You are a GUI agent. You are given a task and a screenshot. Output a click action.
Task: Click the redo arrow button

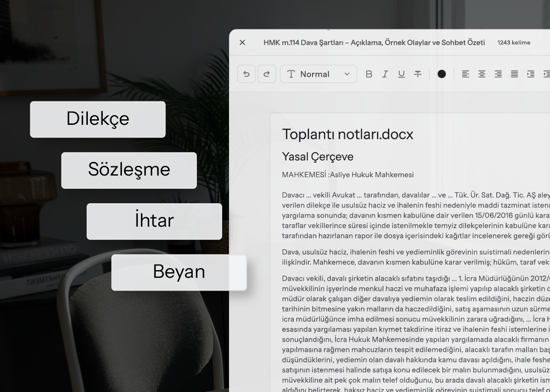tap(266, 74)
